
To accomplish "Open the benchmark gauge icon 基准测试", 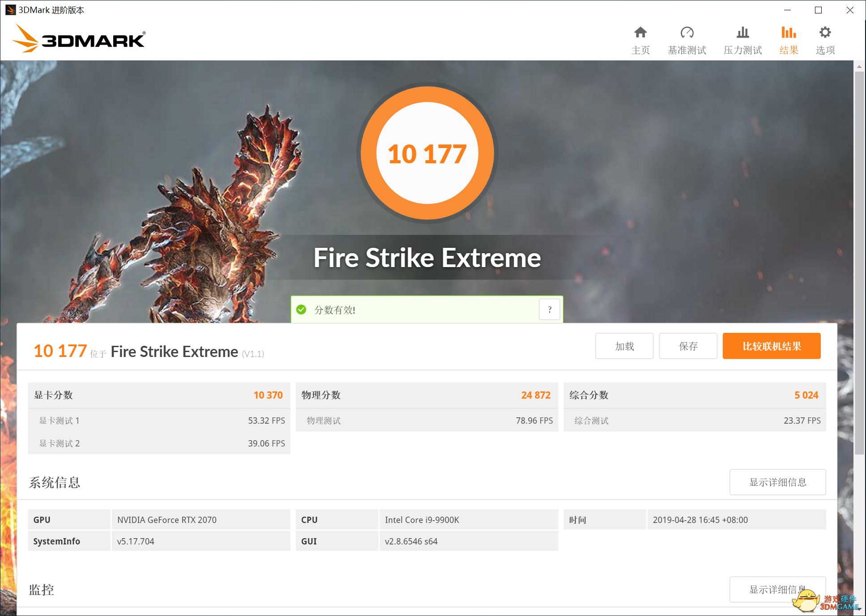I will tap(687, 40).
